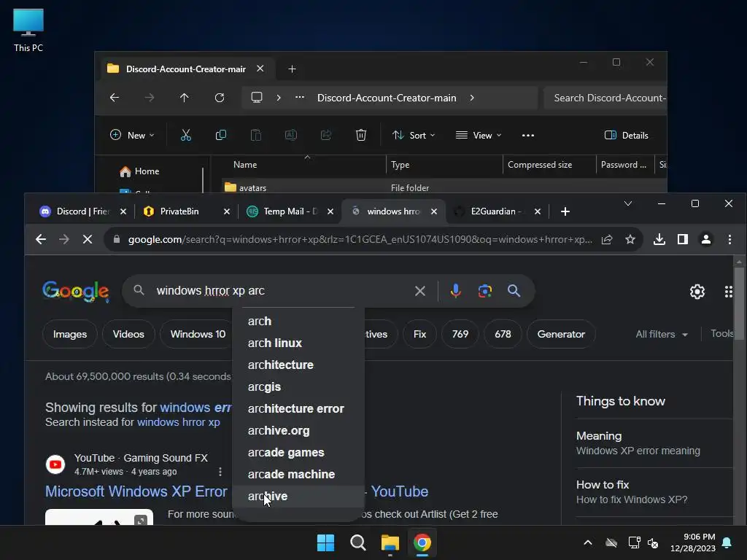Image resolution: width=747 pixels, height=560 pixels.
Task: Apply the Generator filter chip
Action: point(561,334)
